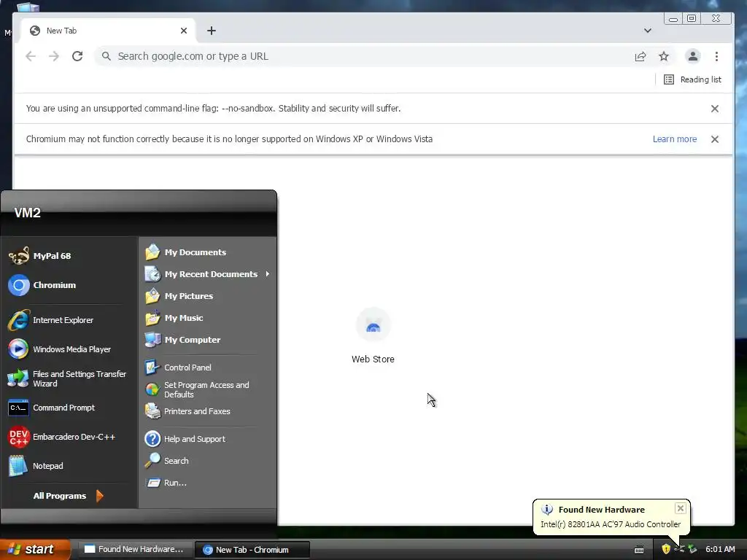The image size is (747, 560).
Task: Open the Run... dialog
Action: click(x=207, y=483)
